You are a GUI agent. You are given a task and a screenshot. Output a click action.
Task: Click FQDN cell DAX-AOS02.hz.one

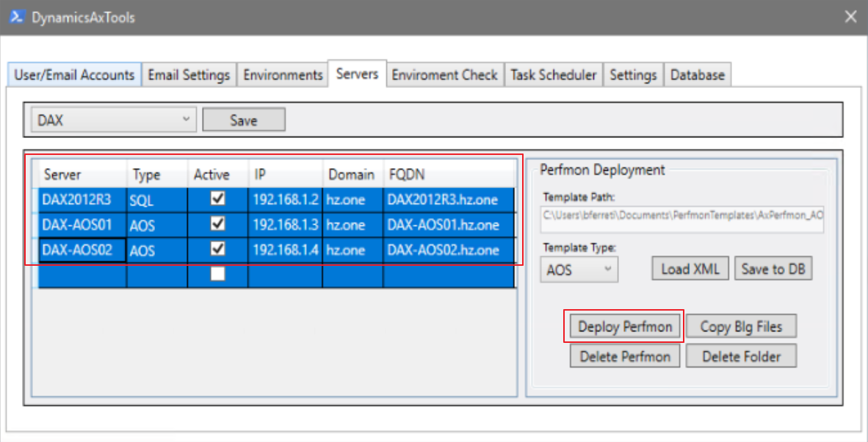pos(449,250)
